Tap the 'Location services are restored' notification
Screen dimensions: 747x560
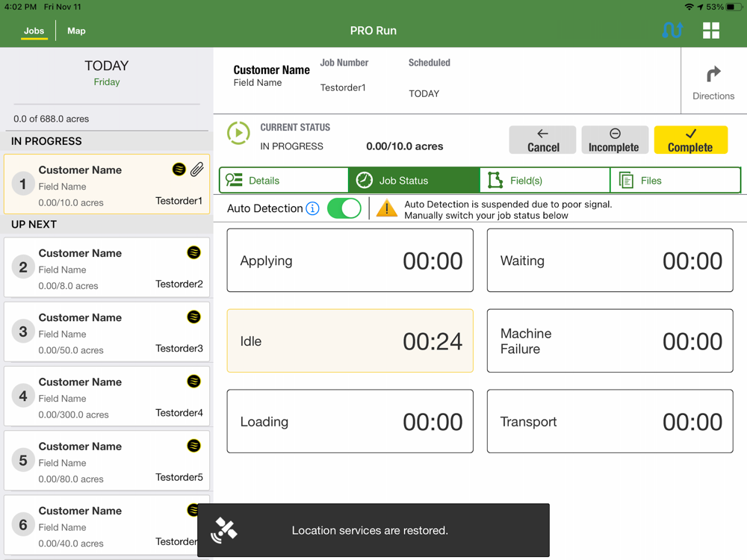pyautogui.click(x=373, y=530)
